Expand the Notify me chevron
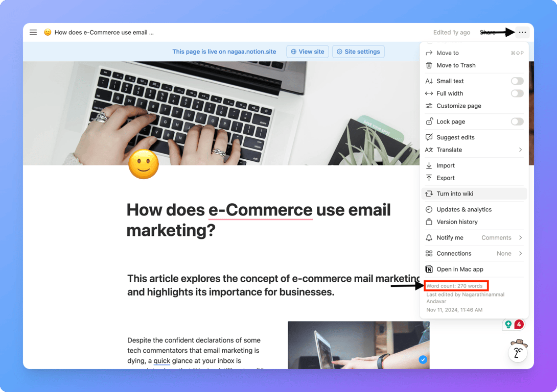This screenshot has width=557, height=392. [520, 238]
